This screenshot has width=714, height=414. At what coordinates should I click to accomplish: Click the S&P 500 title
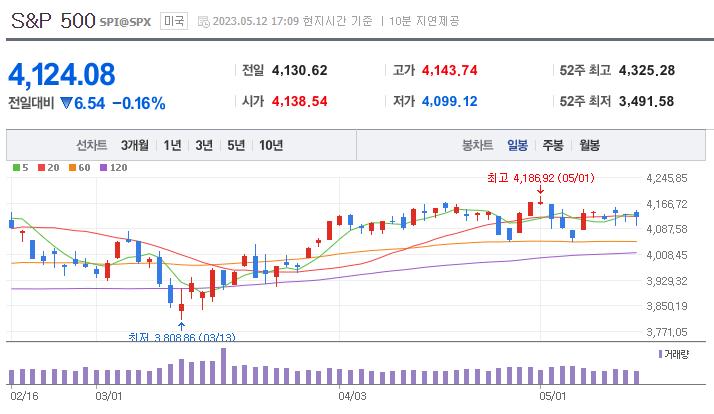pyautogui.click(x=53, y=20)
